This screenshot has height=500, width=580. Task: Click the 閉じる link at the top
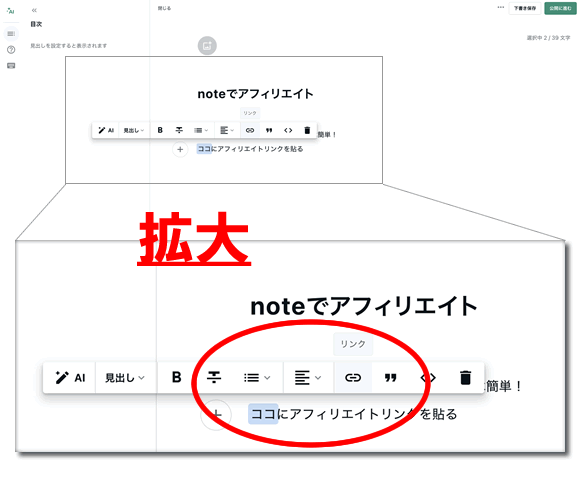tap(164, 8)
